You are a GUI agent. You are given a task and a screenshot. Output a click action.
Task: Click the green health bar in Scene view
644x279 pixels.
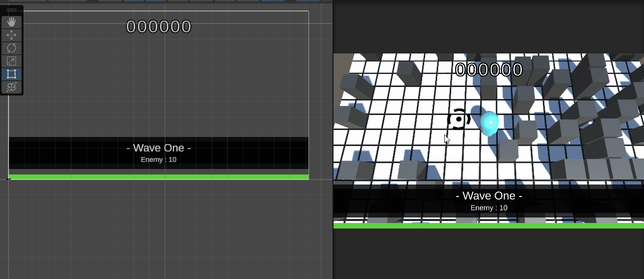point(159,176)
